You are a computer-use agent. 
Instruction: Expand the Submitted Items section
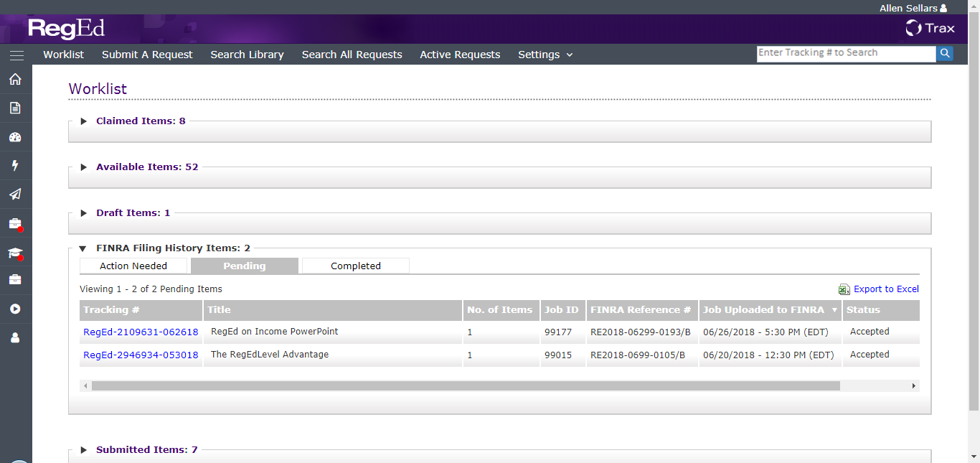point(83,450)
